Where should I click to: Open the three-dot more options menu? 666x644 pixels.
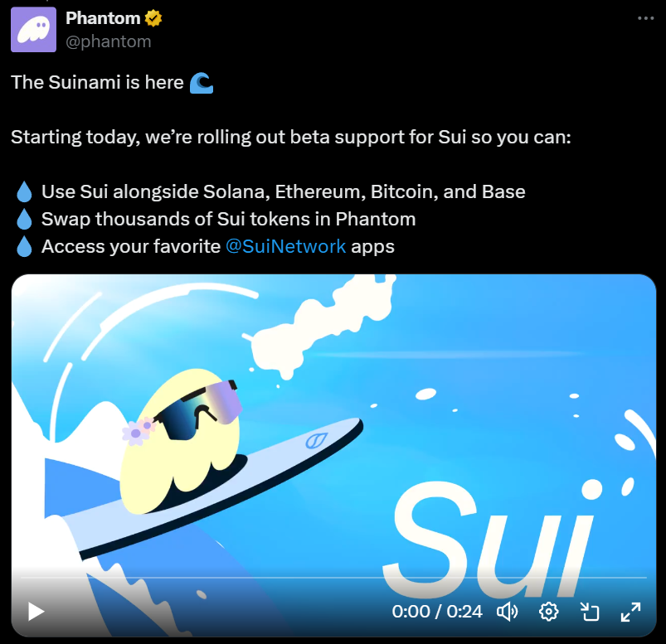(x=645, y=18)
